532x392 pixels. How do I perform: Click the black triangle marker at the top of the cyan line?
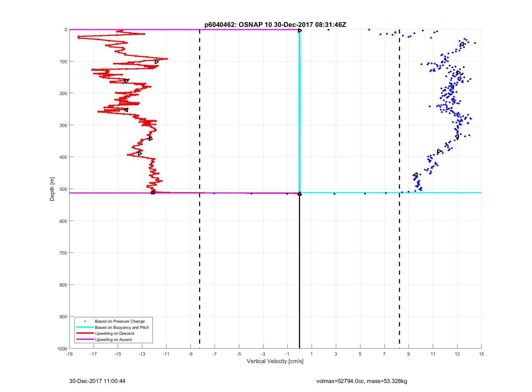point(300,31)
